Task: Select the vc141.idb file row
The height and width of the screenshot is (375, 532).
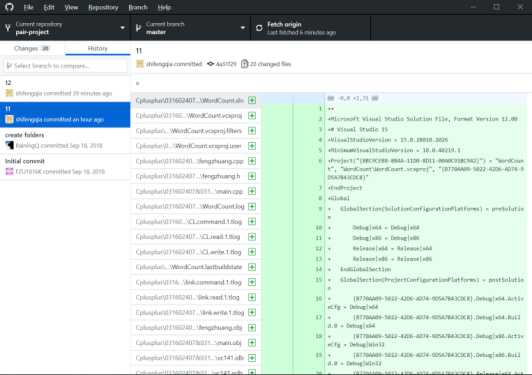Action: 195,358
